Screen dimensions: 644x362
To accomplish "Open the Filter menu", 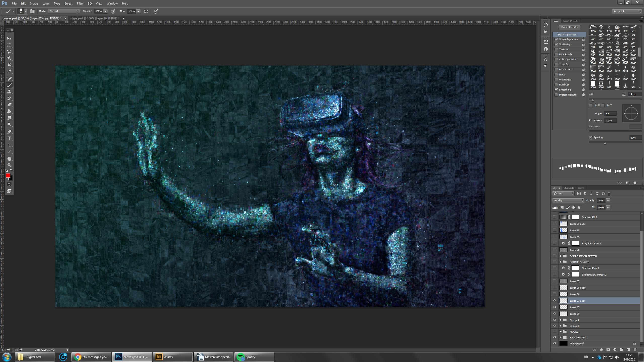I will pyautogui.click(x=80, y=4).
